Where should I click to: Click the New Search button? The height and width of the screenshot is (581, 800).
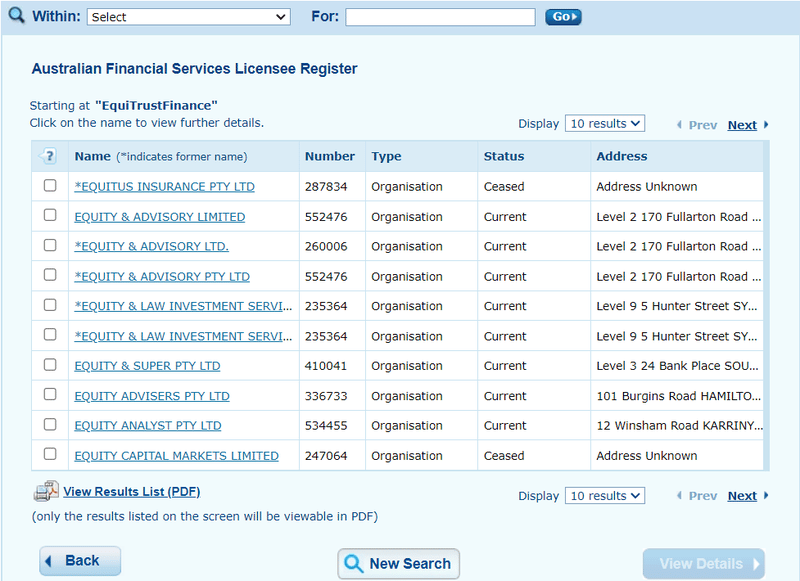(398, 564)
